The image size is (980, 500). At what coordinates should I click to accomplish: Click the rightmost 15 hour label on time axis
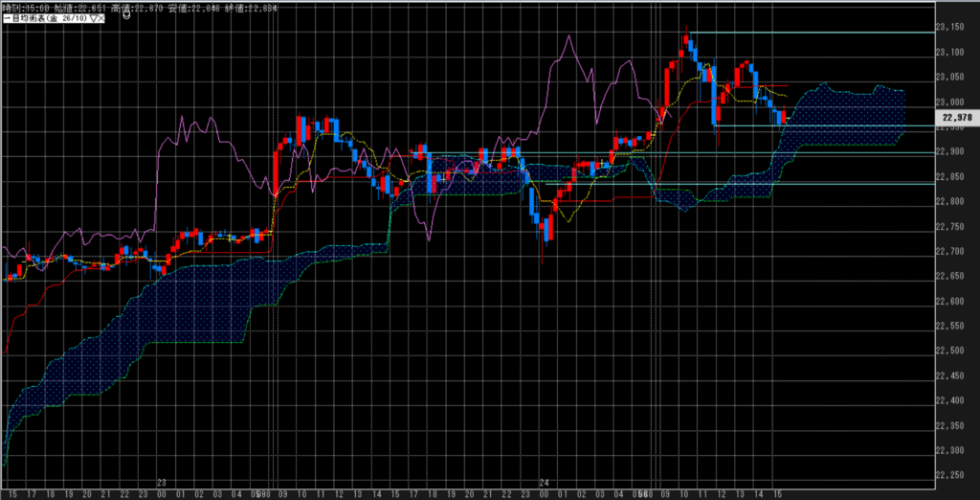(778, 493)
